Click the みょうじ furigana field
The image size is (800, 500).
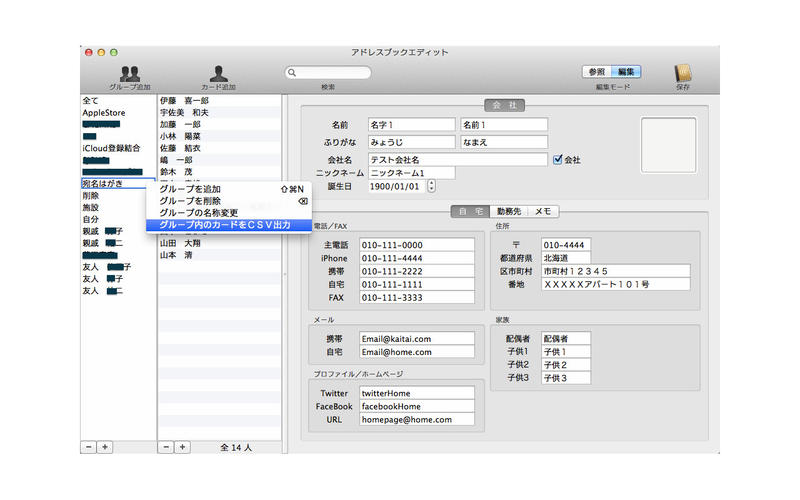point(411,142)
